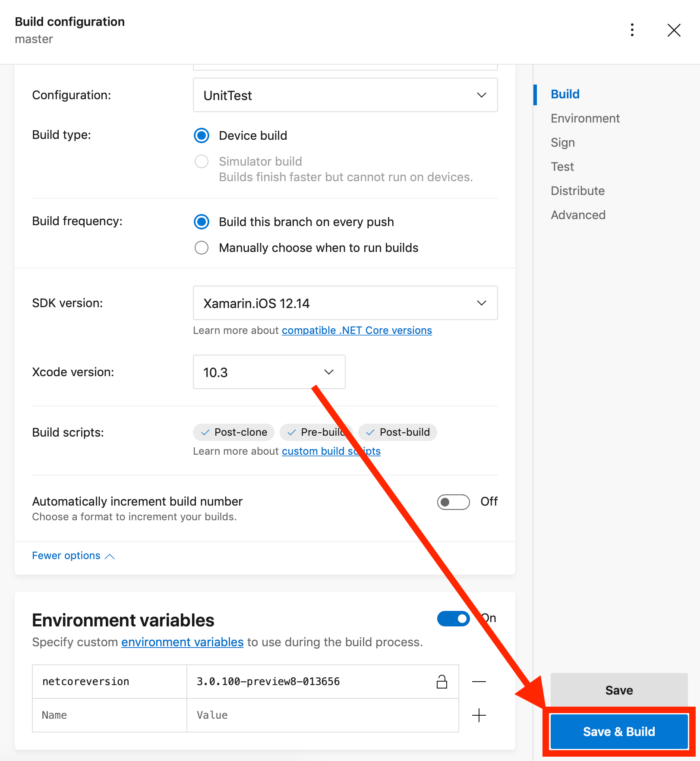Viewport: 700px width, 761px height.
Task: Open the Distribute section
Action: click(x=577, y=191)
